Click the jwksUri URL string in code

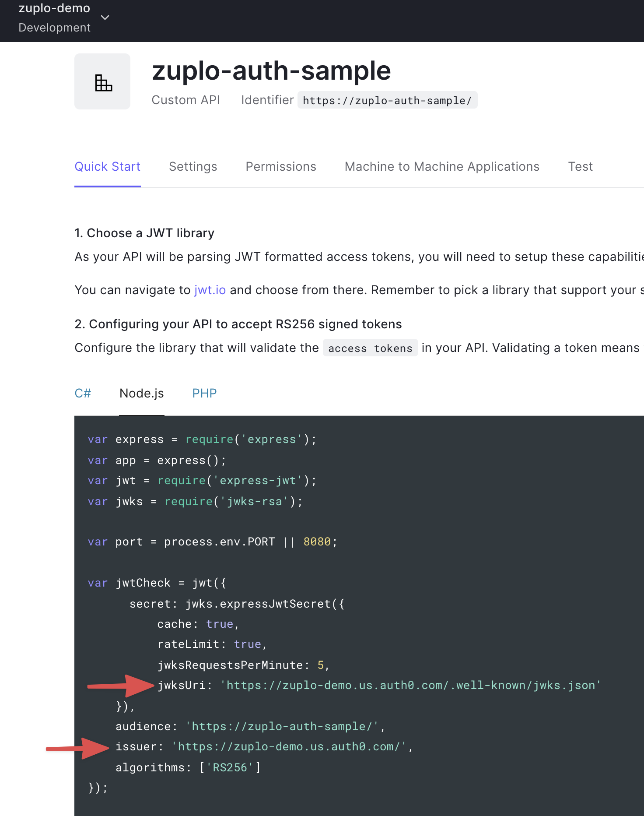[410, 686]
